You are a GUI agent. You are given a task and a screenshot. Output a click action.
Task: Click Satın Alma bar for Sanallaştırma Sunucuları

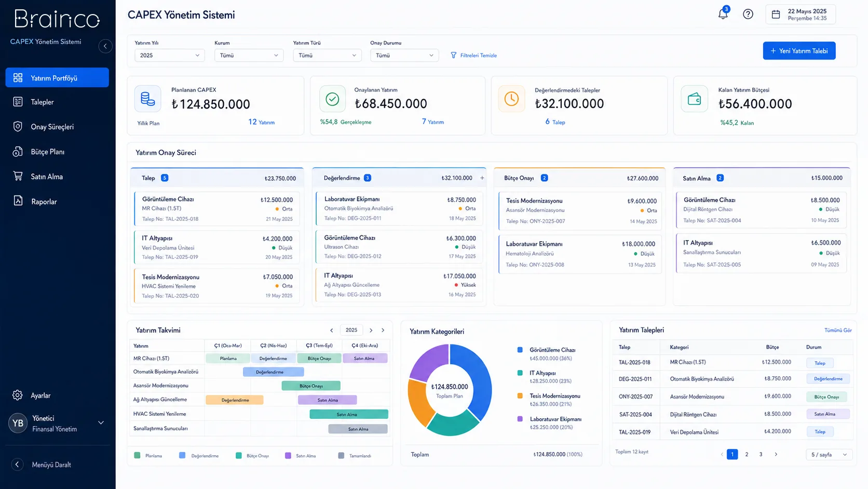(x=358, y=429)
